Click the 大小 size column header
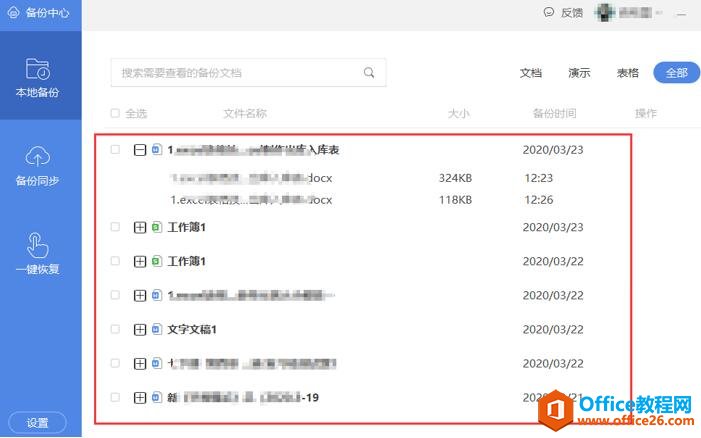This screenshot has width=701, height=438. point(459,114)
